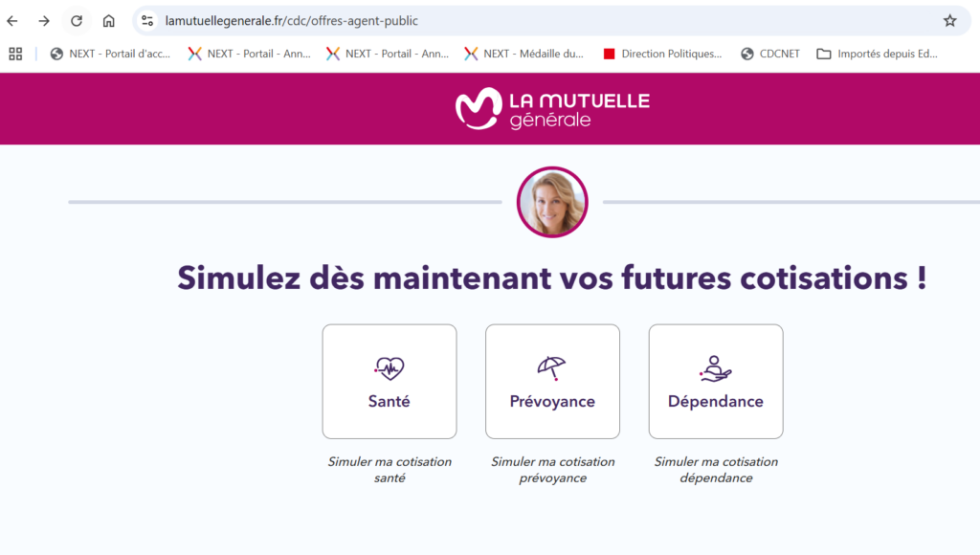
Task: Click the advisor portrait thumbnail
Action: (552, 202)
